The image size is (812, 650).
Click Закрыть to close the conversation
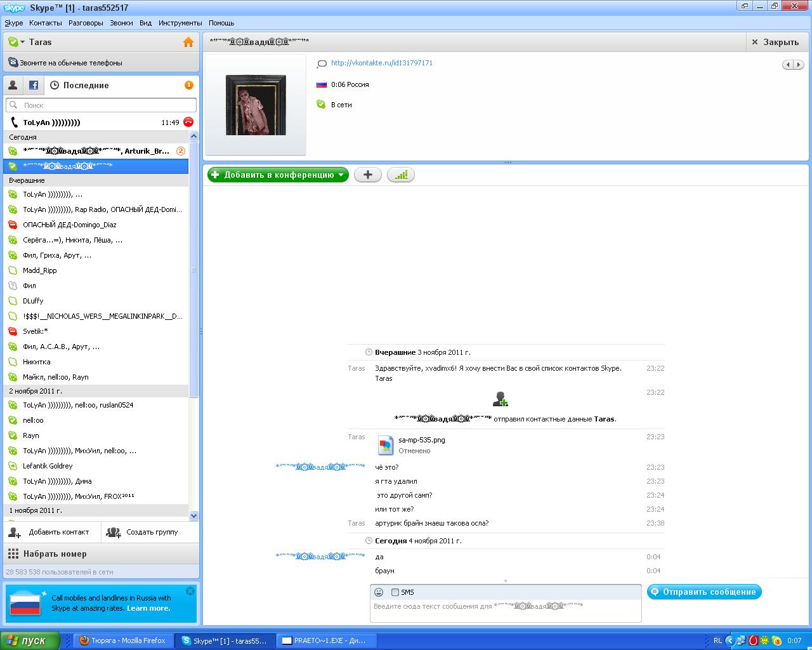coord(775,42)
